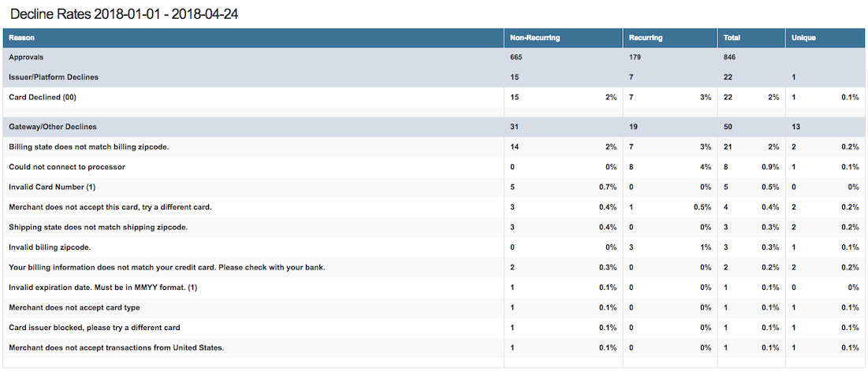Image resolution: width=868 pixels, height=371 pixels.
Task: Click the Approvals row label
Action: click(x=26, y=58)
